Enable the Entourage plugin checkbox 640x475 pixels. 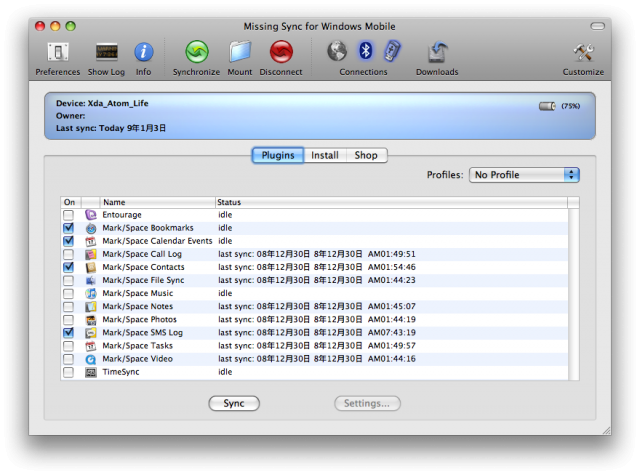pos(69,215)
